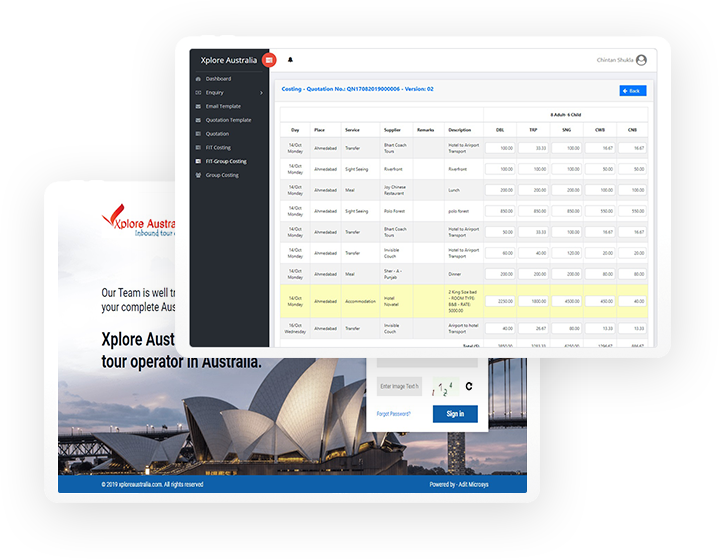Open the notification bell
Viewport: 719px width, 559px height.
(x=290, y=60)
